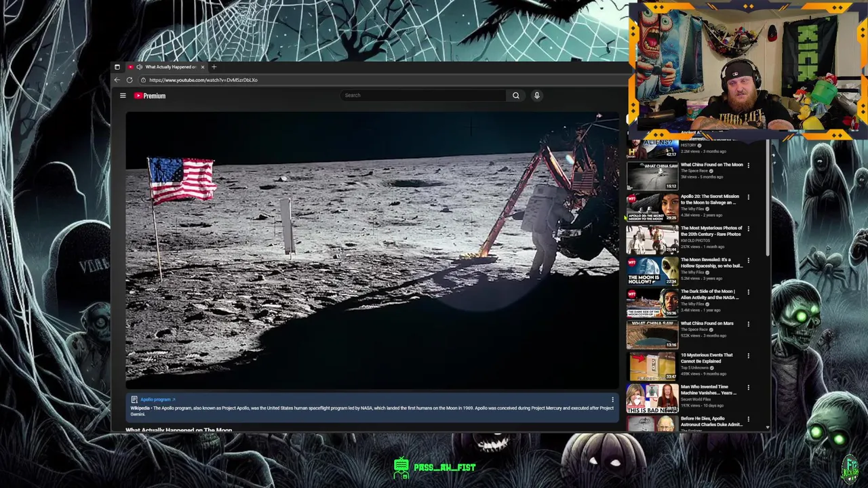This screenshot has width=868, height=488.
Task: Visit 'KM OLD PHOTOS' channel name
Action: tap(695, 241)
